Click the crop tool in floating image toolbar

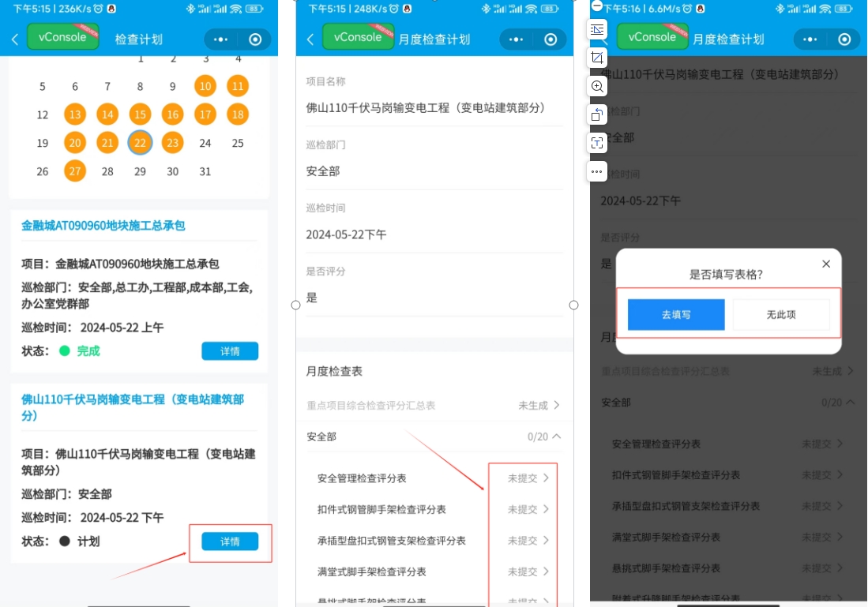coord(597,58)
